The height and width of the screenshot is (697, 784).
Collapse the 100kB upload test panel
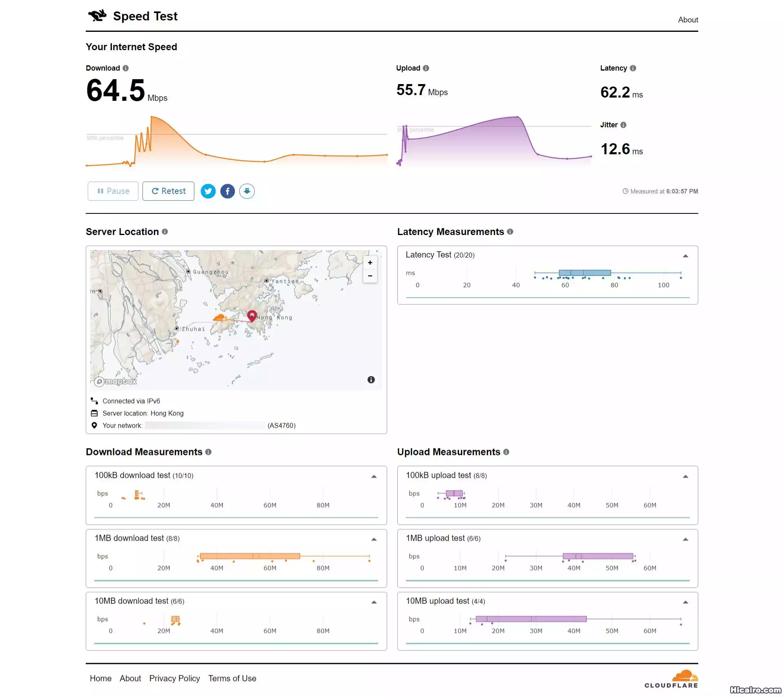point(686,476)
